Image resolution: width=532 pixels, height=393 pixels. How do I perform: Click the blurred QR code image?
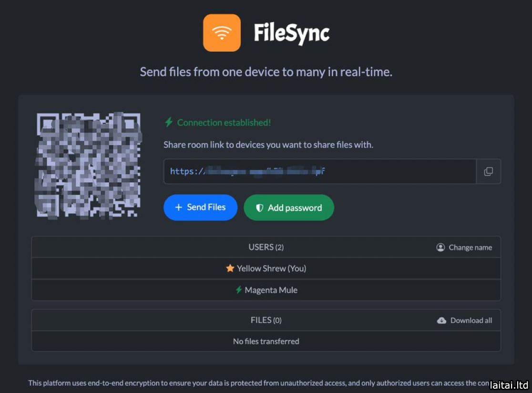pyautogui.click(x=89, y=165)
